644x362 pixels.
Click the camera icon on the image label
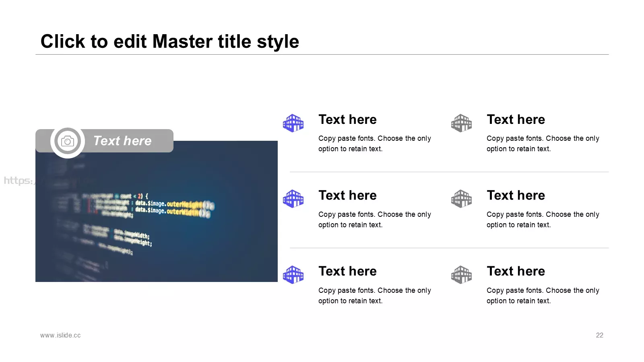68,141
